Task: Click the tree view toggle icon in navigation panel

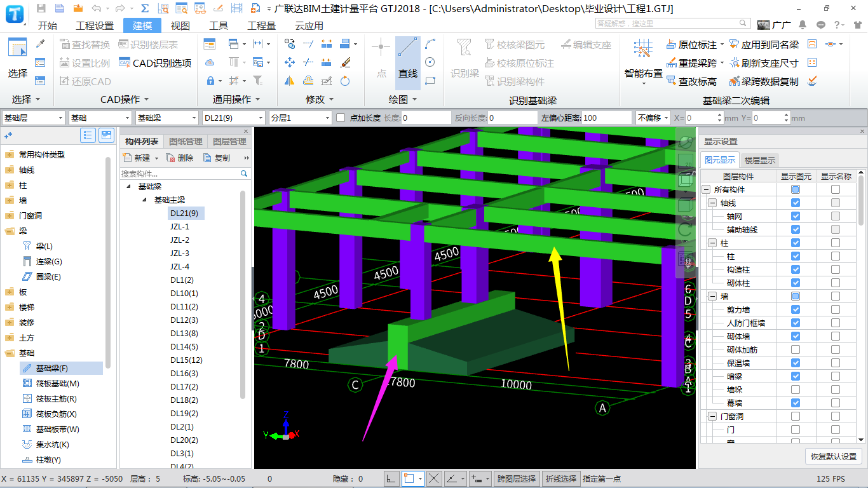Action: pos(88,135)
